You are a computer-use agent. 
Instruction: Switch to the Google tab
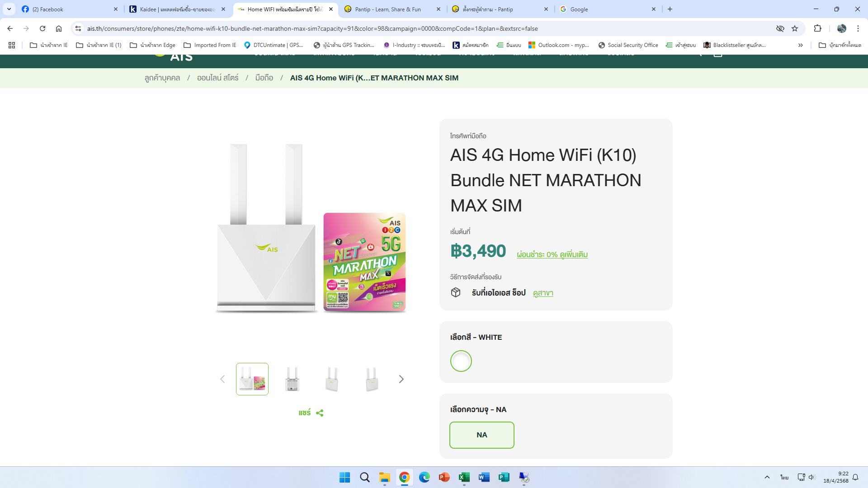point(608,9)
